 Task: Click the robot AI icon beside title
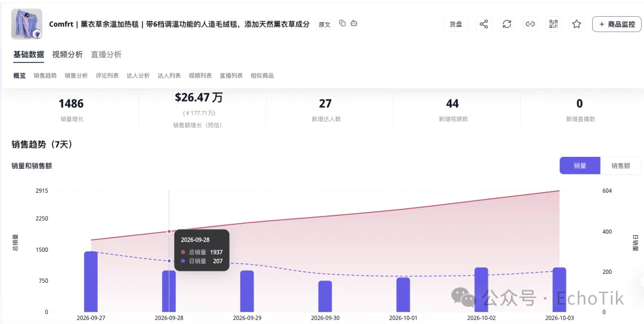pos(354,23)
